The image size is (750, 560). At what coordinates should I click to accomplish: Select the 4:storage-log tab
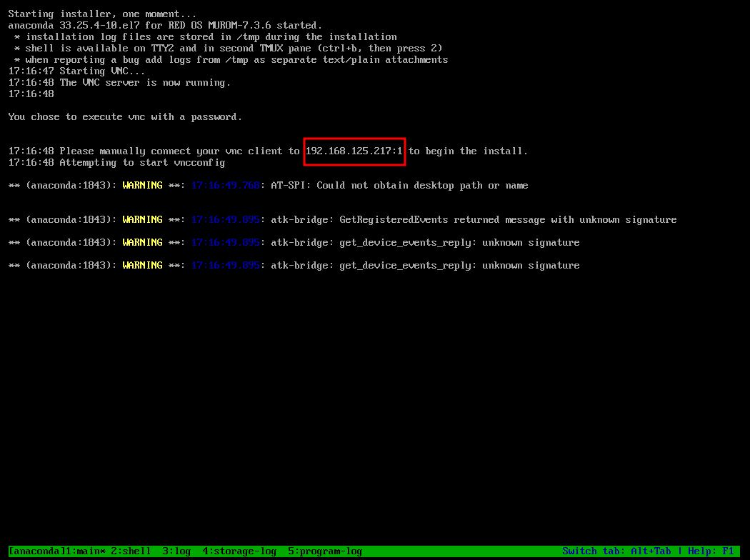click(x=239, y=551)
